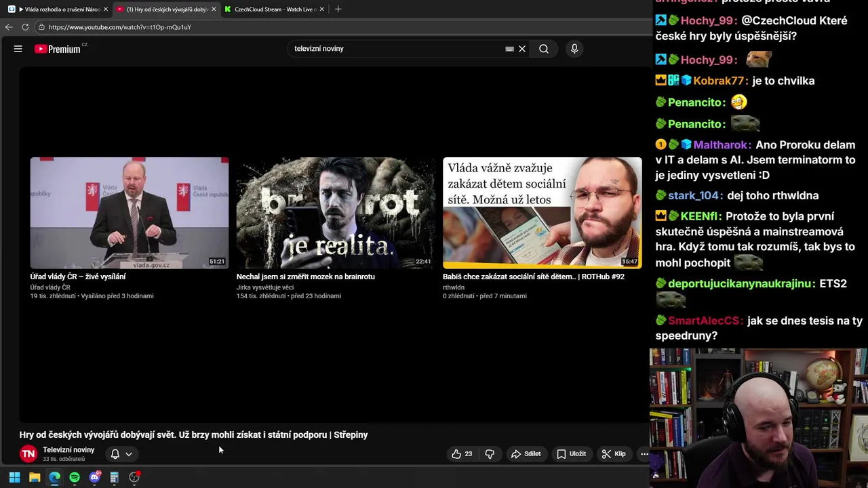Open Vláda vážně zvažuje zakázat thumbnail
Image resolution: width=868 pixels, height=488 pixels.
tap(542, 213)
